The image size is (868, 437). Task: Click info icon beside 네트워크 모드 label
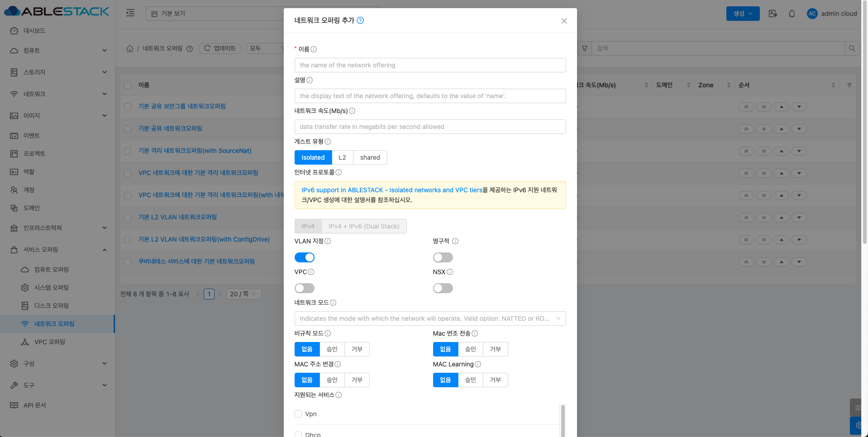point(333,303)
